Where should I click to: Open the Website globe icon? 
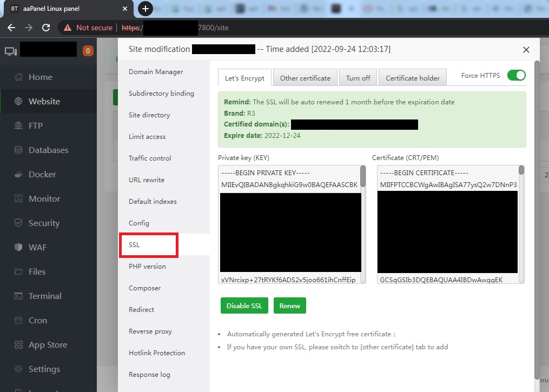[19, 102]
